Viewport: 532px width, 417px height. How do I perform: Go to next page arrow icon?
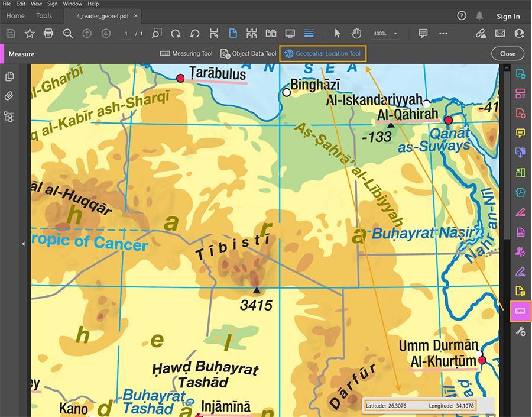pyautogui.click(x=106, y=33)
